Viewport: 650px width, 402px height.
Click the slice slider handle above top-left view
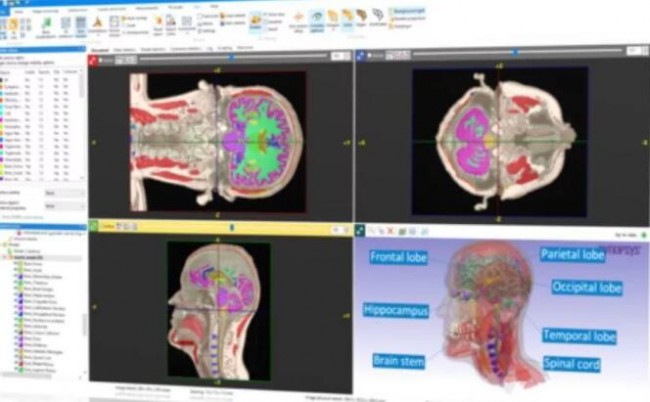click(x=232, y=57)
